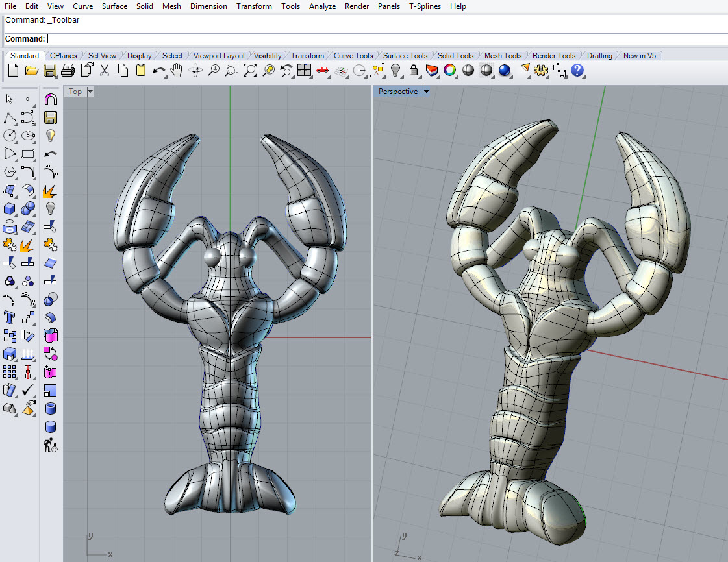Click the New file icon
The height and width of the screenshot is (562, 728).
pyautogui.click(x=14, y=71)
